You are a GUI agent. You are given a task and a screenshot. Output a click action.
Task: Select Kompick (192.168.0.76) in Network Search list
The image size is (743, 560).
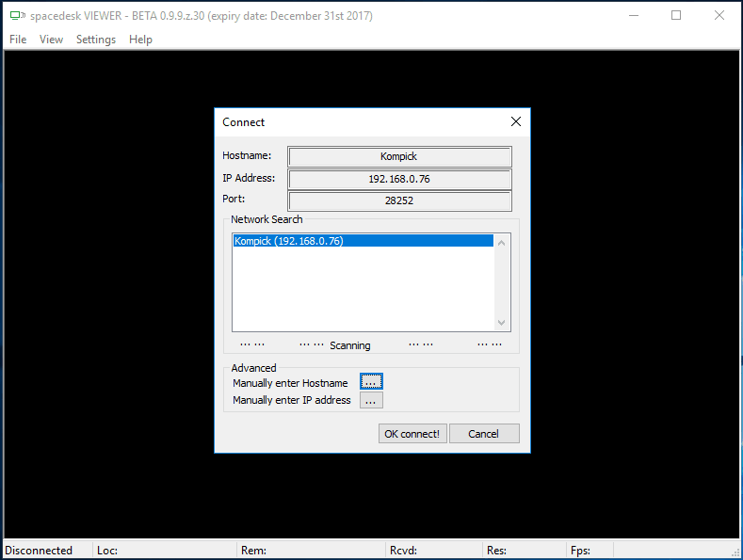(363, 241)
